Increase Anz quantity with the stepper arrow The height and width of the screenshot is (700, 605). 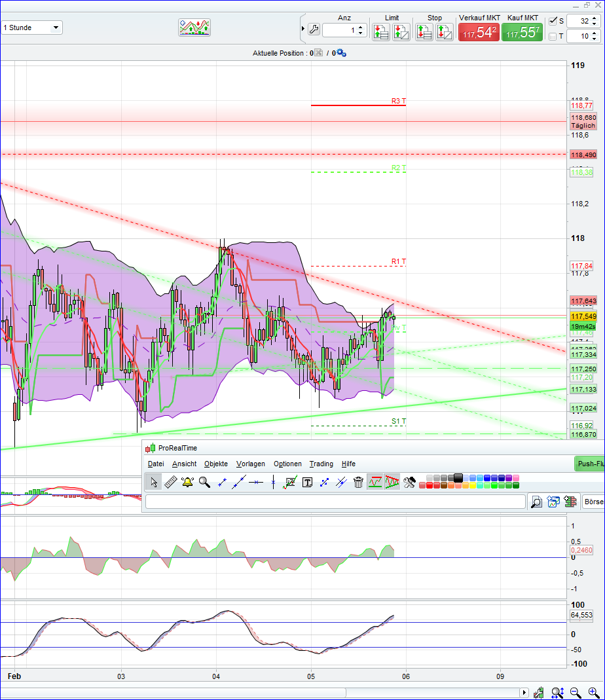pos(361,27)
